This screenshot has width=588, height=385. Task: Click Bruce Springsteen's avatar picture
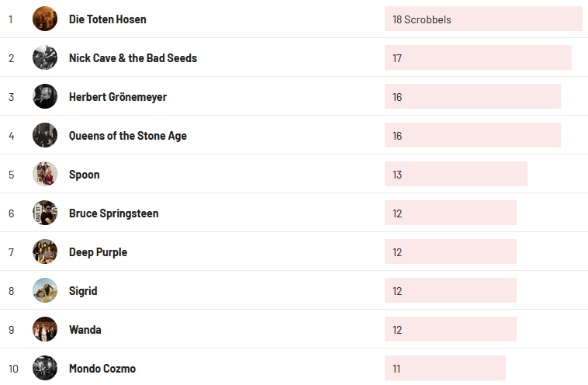[x=45, y=213]
